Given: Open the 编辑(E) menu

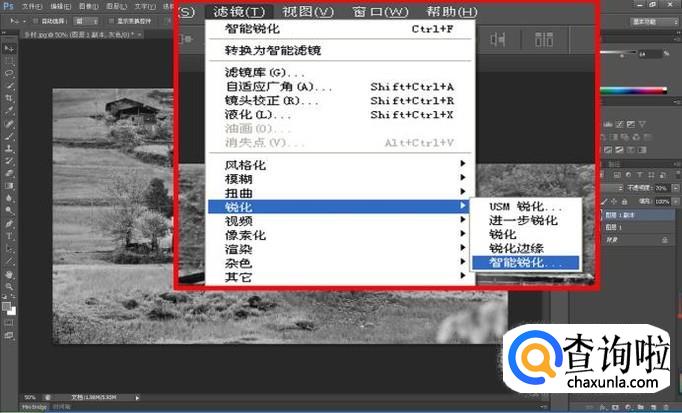Looking at the screenshot, I should 60,7.
